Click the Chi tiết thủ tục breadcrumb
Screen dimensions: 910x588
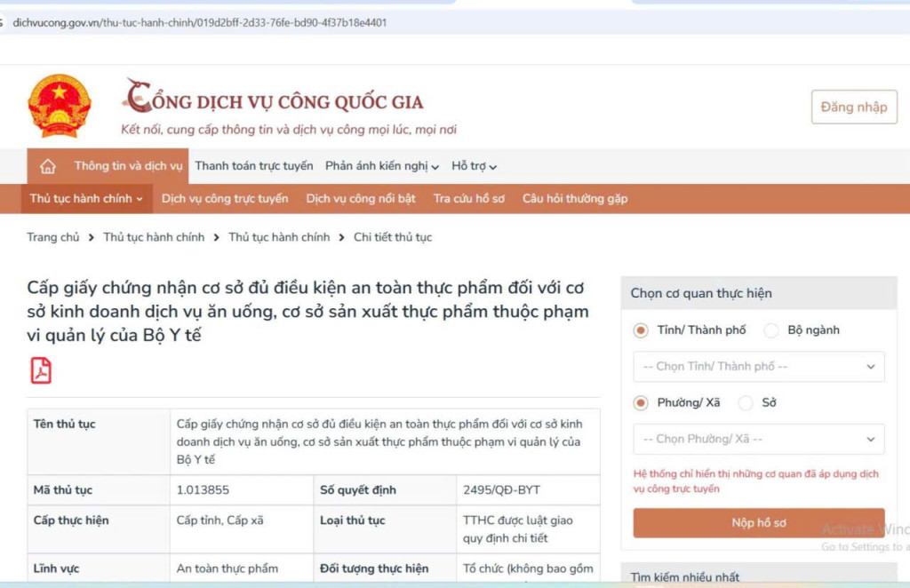tap(393, 237)
